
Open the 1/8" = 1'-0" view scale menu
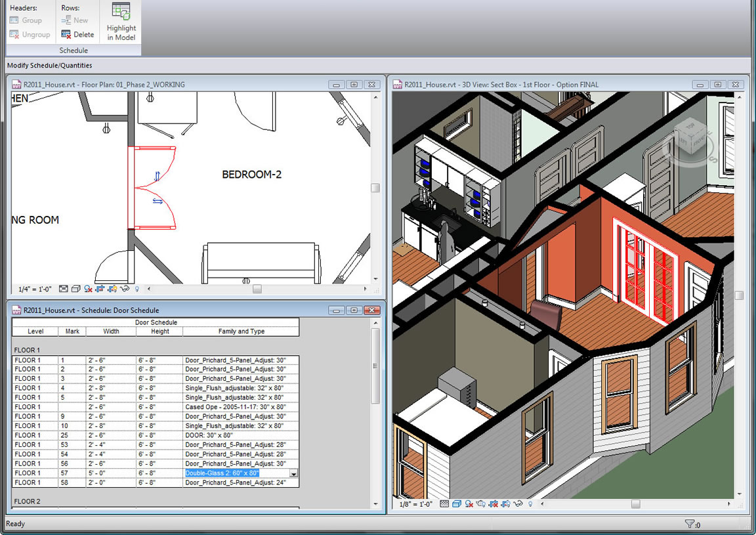point(415,503)
